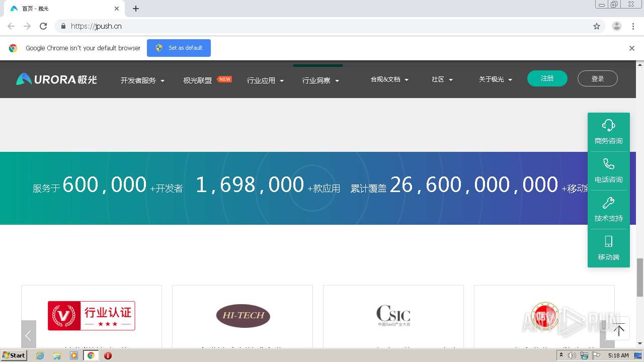Expand 合规&文档 dropdown menu
644x362 pixels.
coord(389,79)
